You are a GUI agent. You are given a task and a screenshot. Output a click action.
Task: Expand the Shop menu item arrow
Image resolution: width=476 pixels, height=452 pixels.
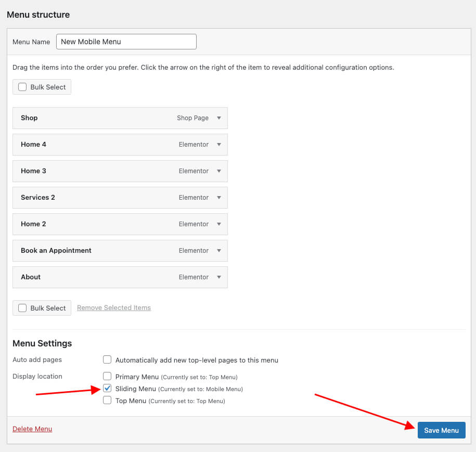(219, 118)
